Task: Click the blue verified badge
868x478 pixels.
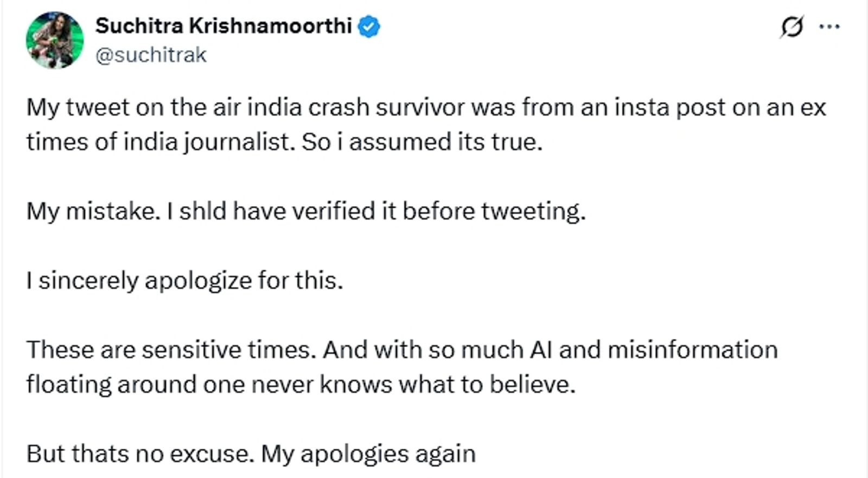Action: coord(369,27)
